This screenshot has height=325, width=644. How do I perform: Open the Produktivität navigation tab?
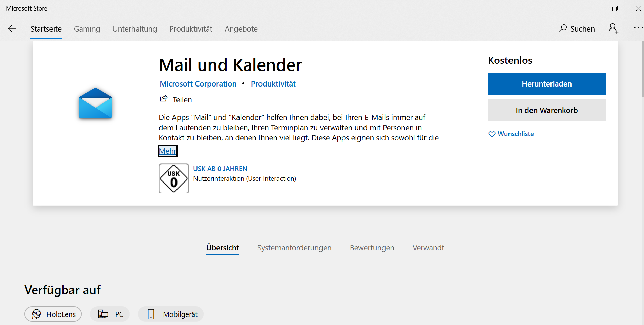click(191, 29)
